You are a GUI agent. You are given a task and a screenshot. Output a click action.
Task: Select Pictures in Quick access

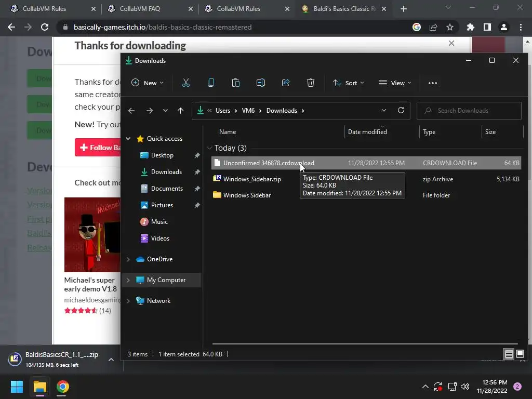[162, 205]
